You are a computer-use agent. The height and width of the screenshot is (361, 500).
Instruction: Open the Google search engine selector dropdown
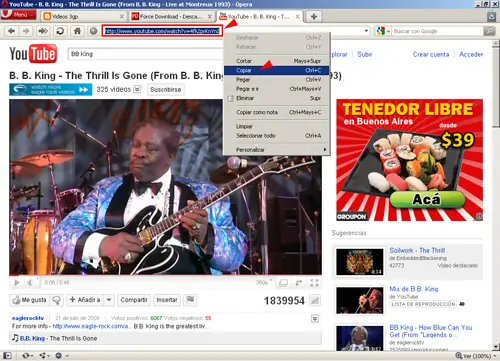pyautogui.click(x=382, y=31)
